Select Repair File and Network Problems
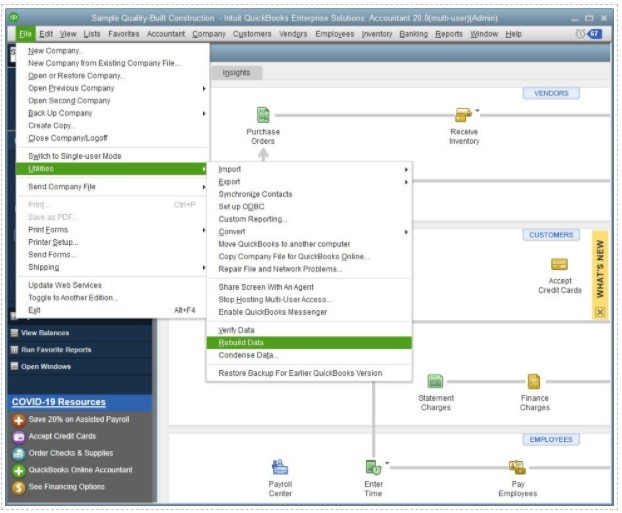 pyautogui.click(x=309, y=269)
